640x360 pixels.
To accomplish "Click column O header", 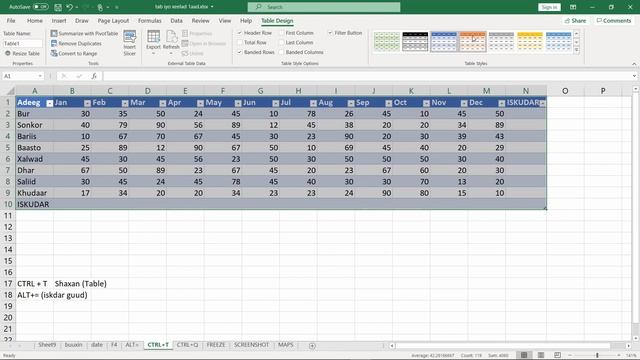I will (565, 91).
